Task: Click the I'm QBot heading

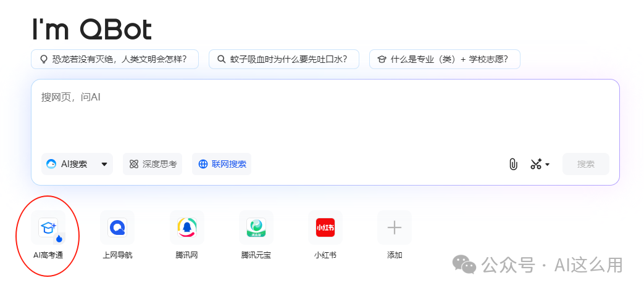Action: click(x=91, y=29)
